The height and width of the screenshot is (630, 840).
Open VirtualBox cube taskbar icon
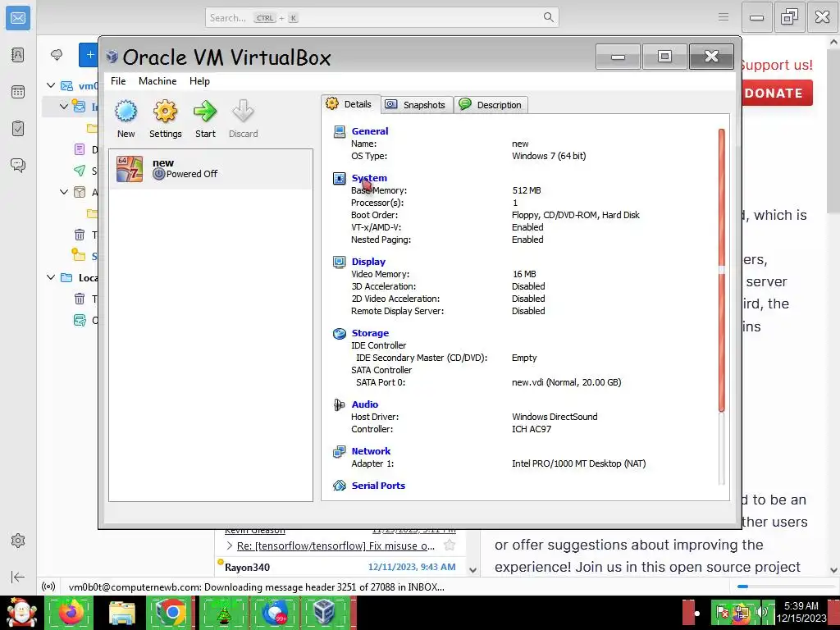pos(324,612)
